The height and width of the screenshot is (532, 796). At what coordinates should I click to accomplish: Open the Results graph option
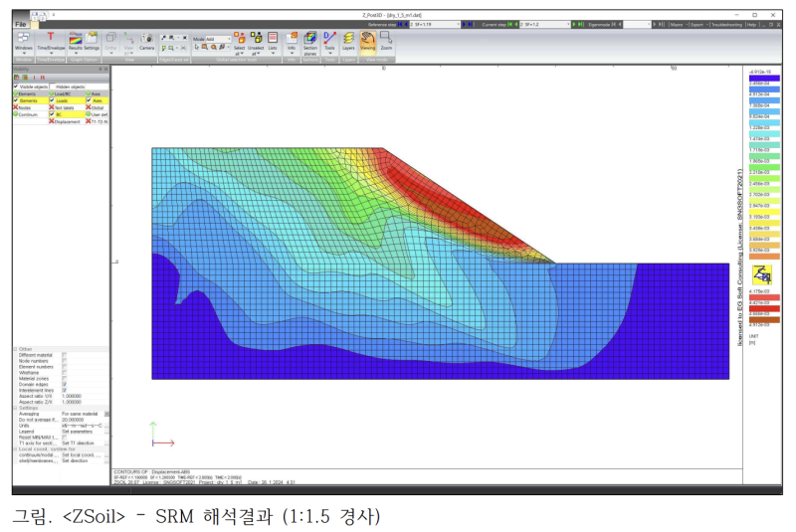76,42
